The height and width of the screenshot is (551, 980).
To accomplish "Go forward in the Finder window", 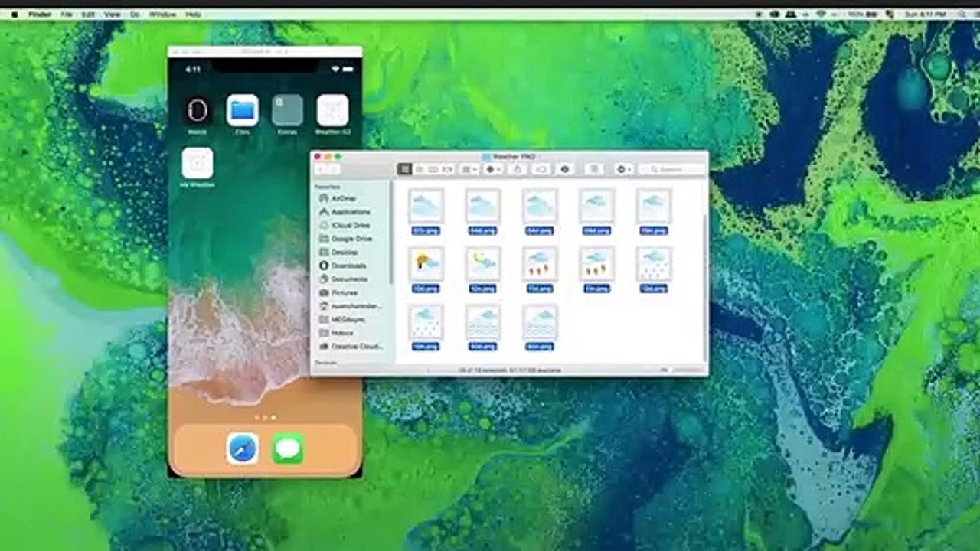I will [334, 169].
